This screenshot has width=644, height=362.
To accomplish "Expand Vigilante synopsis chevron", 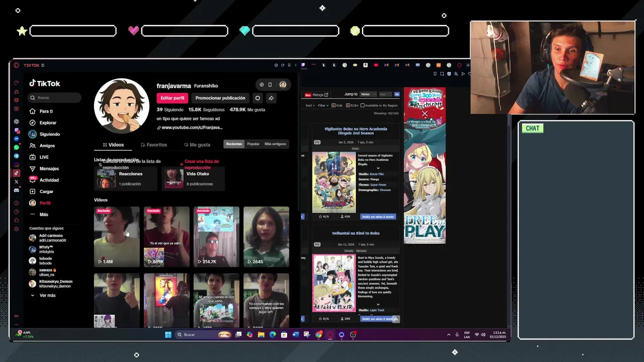I will [378, 168].
